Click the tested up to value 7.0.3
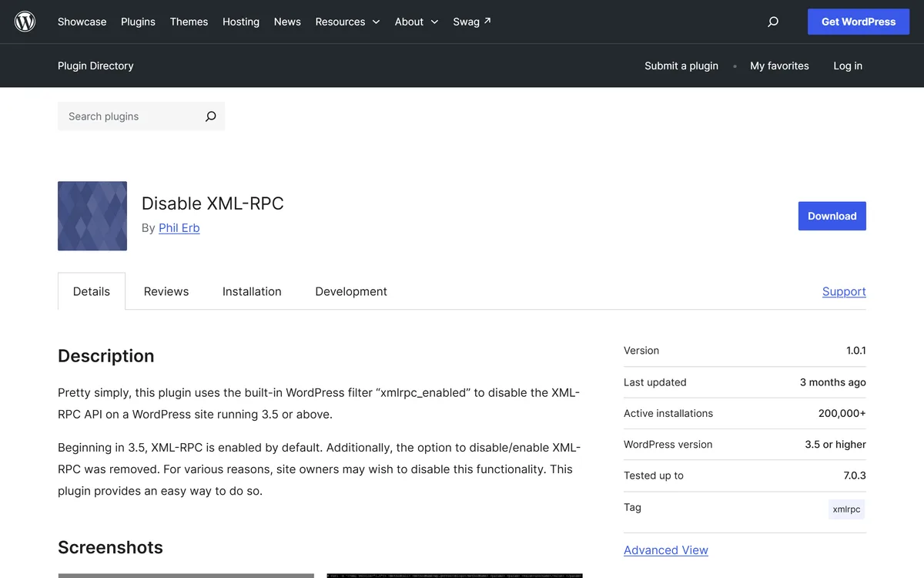This screenshot has width=924, height=578. coord(855,476)
